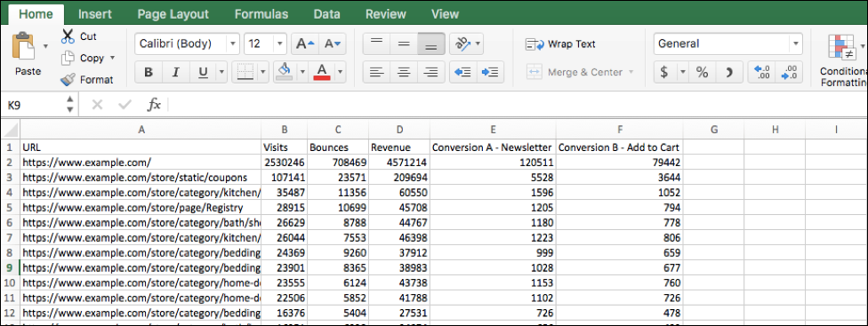Click the percent style icon
This screenshot has height=326, width=868.
[702, 72]
